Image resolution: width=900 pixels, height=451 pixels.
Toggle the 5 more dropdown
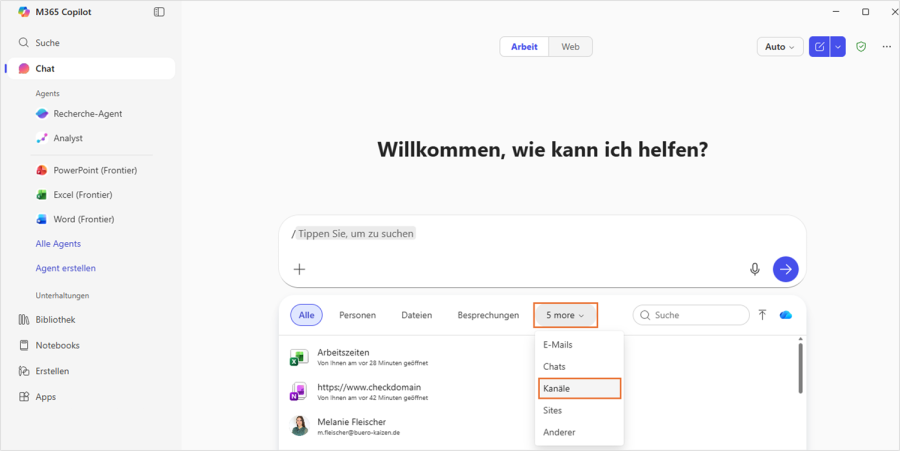[x=565, y=315]
